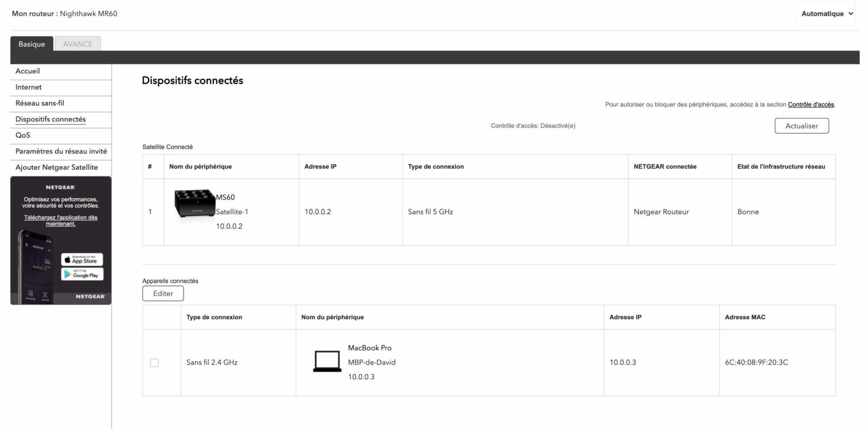Click the App Store download badge
Screen dimensions: 868x429
click(x=82, y=259)
